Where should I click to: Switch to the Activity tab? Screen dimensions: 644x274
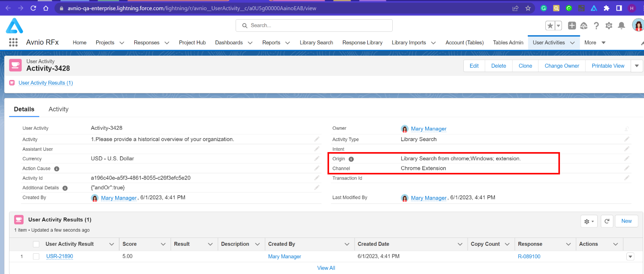coord(59,109)
